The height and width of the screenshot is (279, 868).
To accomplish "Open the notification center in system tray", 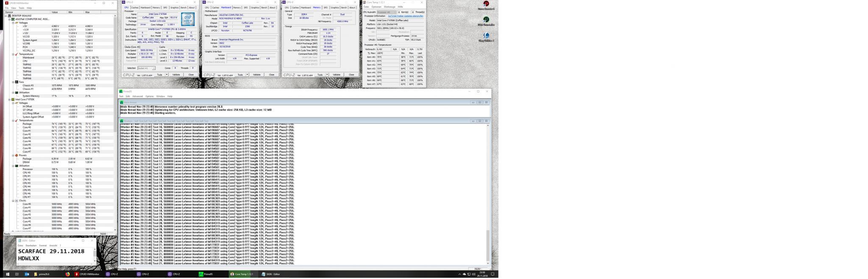I will 492,274.
